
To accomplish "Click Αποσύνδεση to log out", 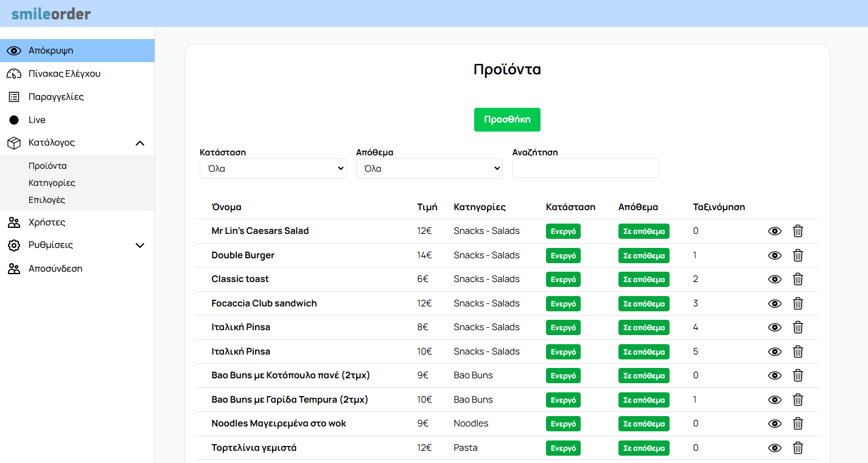I will 55,269.
